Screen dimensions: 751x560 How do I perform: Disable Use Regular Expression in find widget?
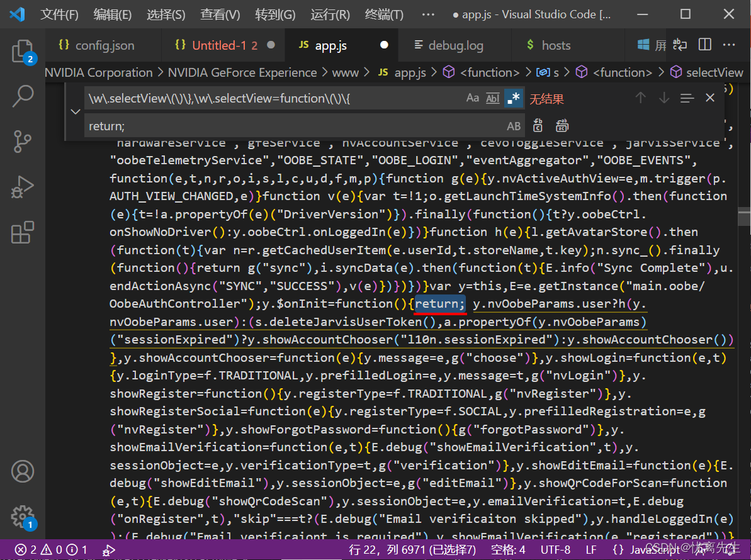point(514,98)
